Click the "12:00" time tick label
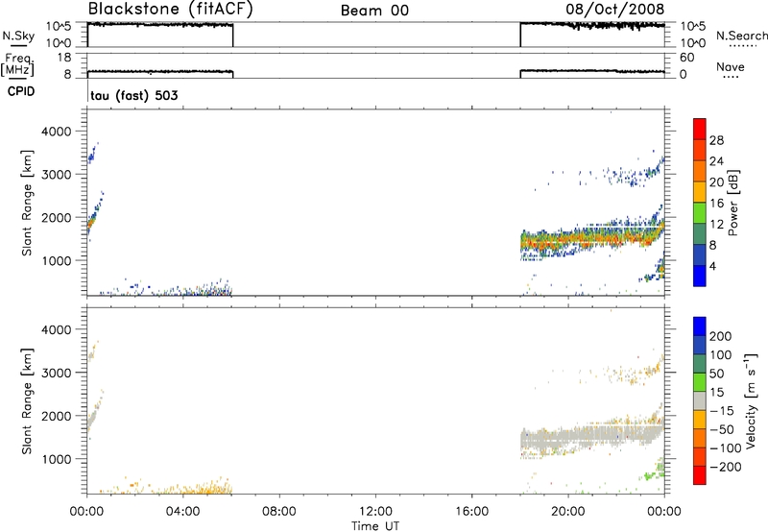Viewport: 768px width, 532px height. coord(375,512)
